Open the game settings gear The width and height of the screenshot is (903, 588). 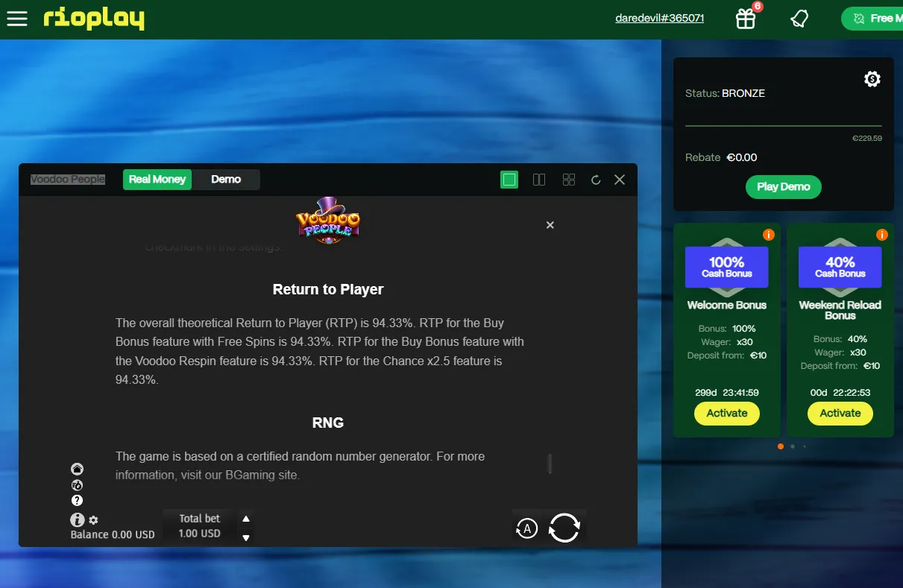point(93,520)
